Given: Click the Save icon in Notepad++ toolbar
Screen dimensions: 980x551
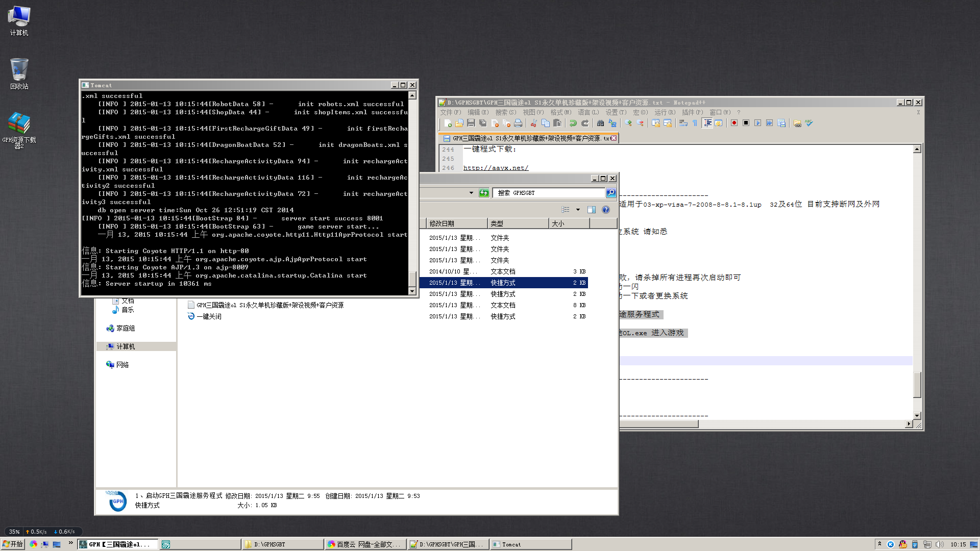Looking at the screenshot, I should point(471,123).
